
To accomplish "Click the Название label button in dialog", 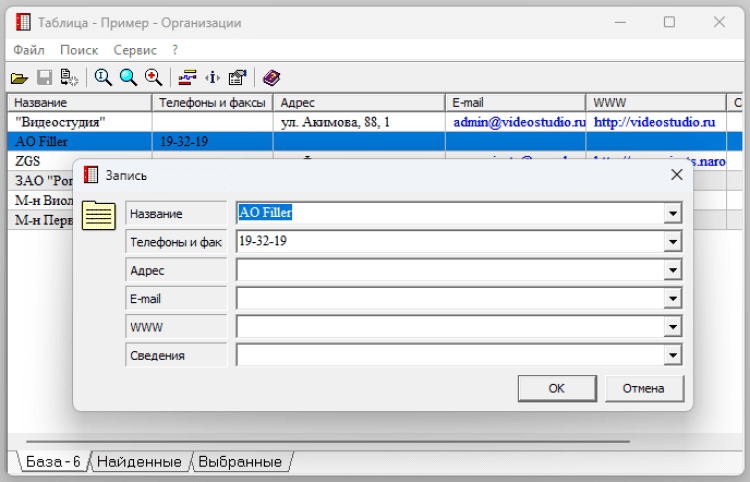I will [x=176, y=213].
